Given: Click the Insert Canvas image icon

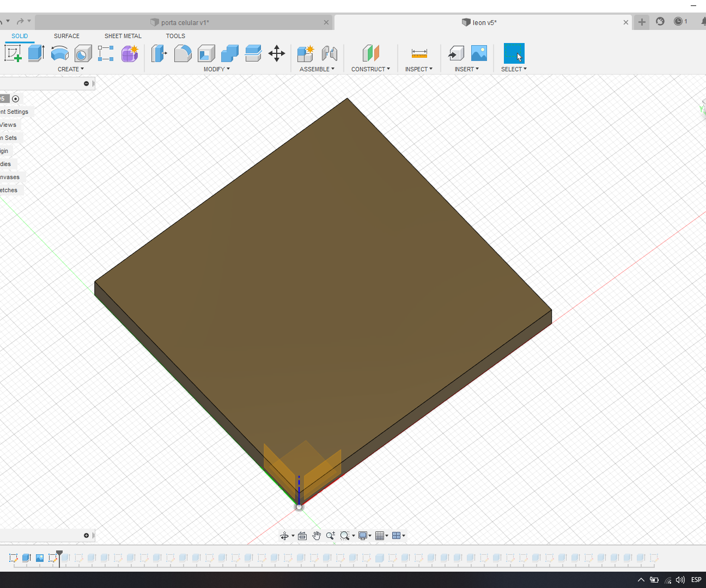Looking at the screenshot, I should 479,53.
